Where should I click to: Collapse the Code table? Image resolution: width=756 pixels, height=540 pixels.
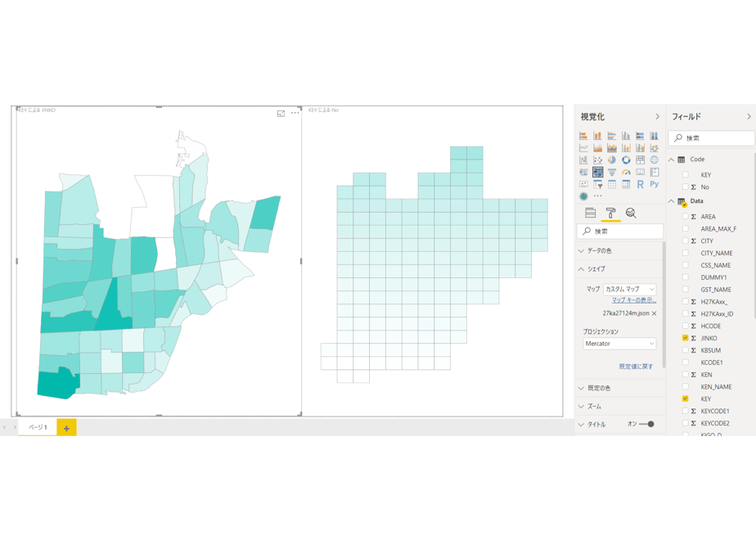[x=671, y=159]
